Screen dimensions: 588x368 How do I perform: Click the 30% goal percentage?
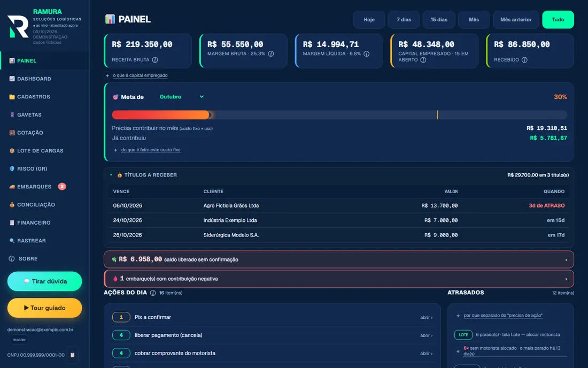tap(560, 97)
